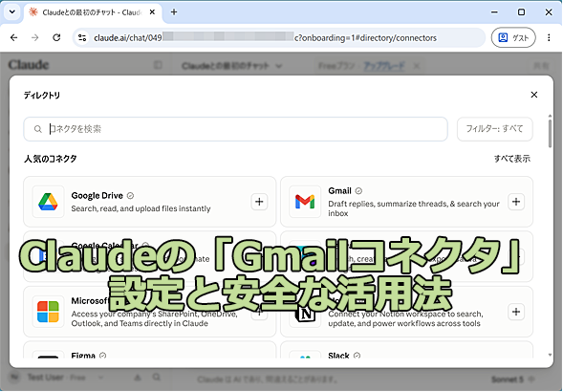Screen dimensions: 563x392
Task: Close the directory dialog
Action: coord(534,95)
